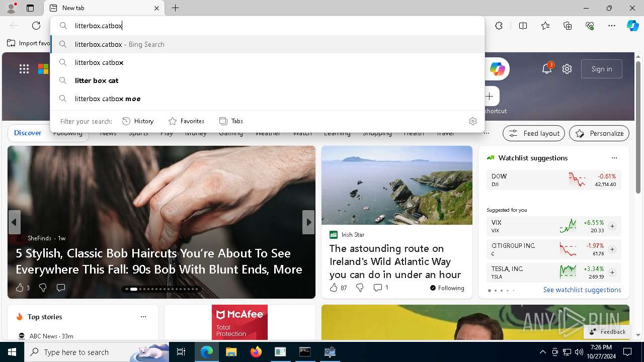This screenshot has width=644, height=362.
Task: Open the notification center icon
Action: coord(627,352)
